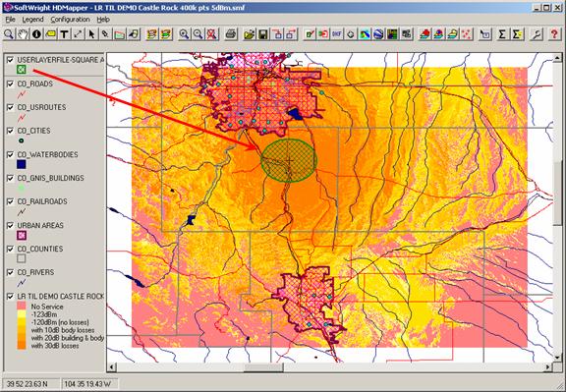Toggle the CO_WATERBODIES layer checkbox

pos(11,154)
